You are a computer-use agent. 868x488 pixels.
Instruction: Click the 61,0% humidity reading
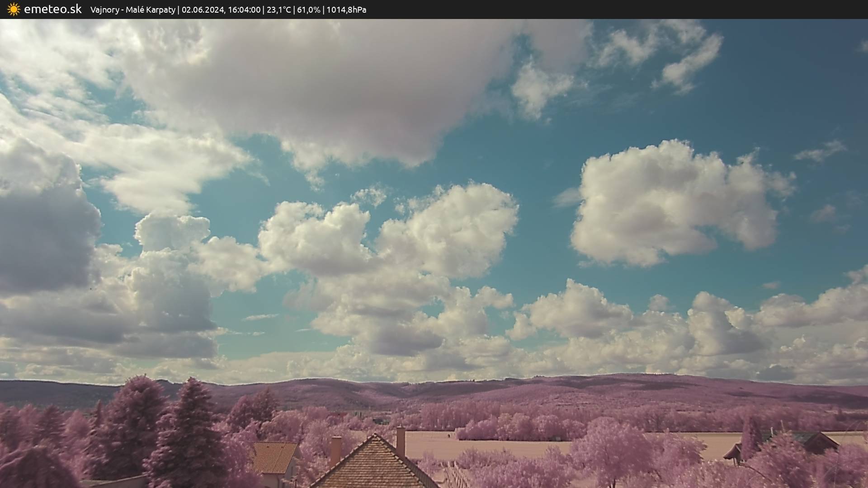pyautogui.click(x=308, y=9)
